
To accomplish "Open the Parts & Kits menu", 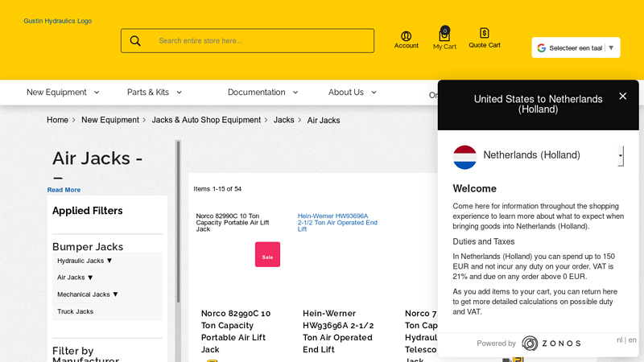I will point(155,93).
